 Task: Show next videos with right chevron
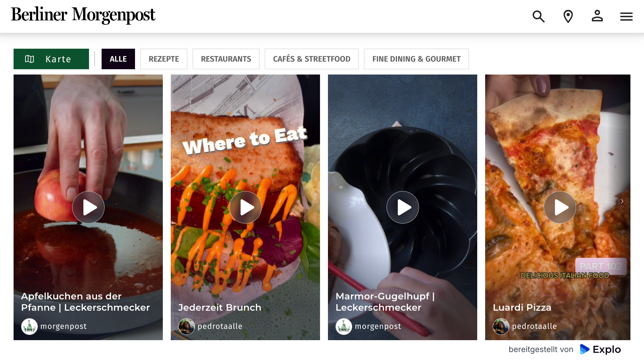click(622, 201)
